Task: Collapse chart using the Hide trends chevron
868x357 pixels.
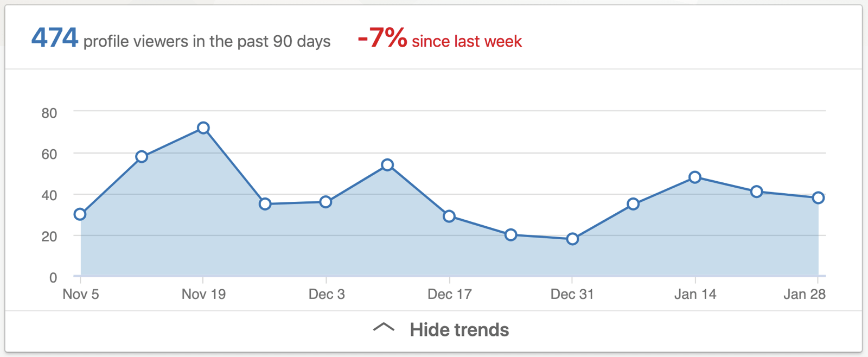Action: click(384, 327)
